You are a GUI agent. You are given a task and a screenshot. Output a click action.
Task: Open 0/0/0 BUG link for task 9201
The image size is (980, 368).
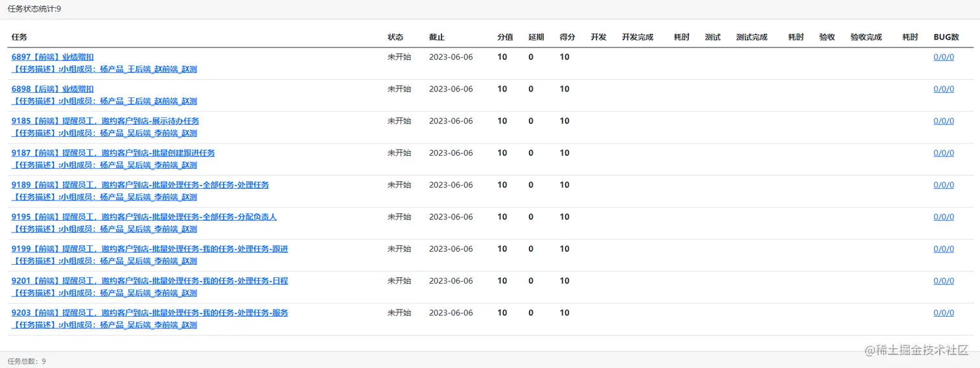(x=944, y=281)
